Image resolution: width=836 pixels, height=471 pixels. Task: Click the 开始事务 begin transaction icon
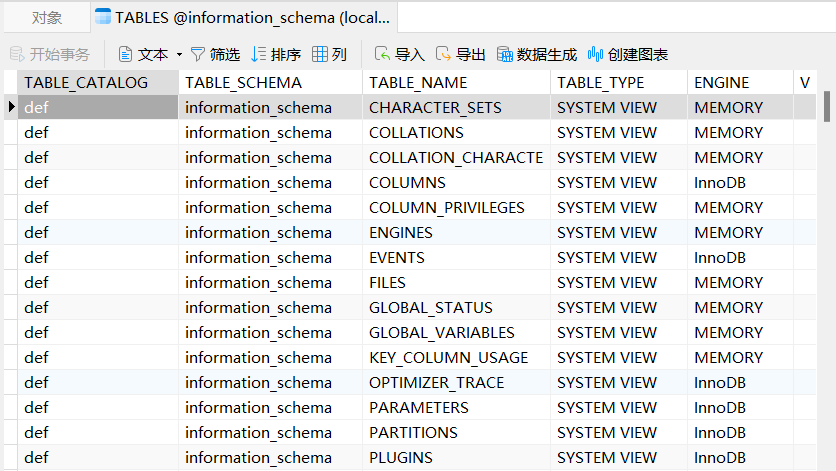pos(17,54)
